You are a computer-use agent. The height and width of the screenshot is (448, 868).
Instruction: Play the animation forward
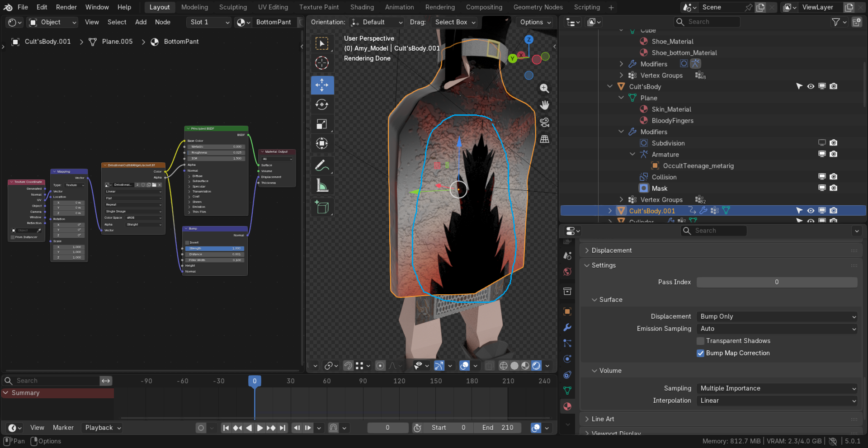coord(259,428)
